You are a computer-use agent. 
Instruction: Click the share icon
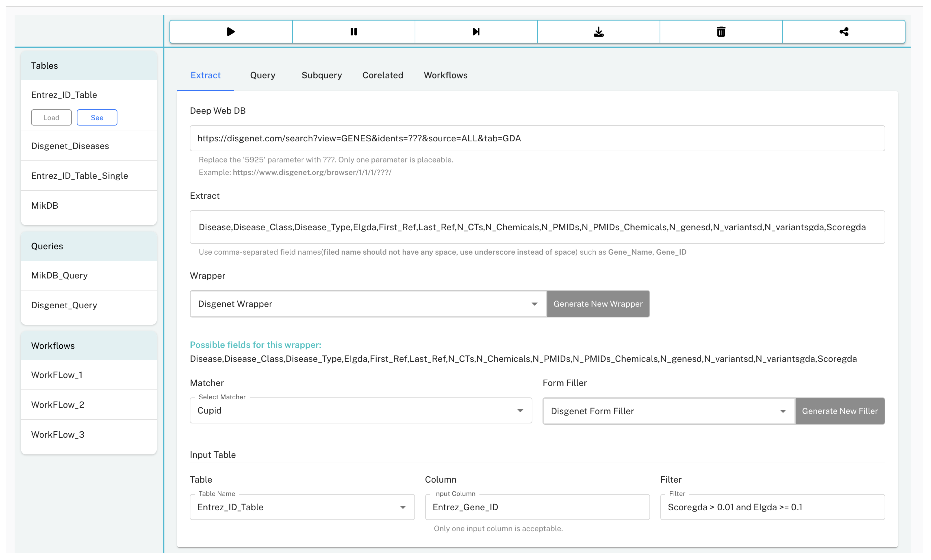pyautogui.click(x=843, y=32)
